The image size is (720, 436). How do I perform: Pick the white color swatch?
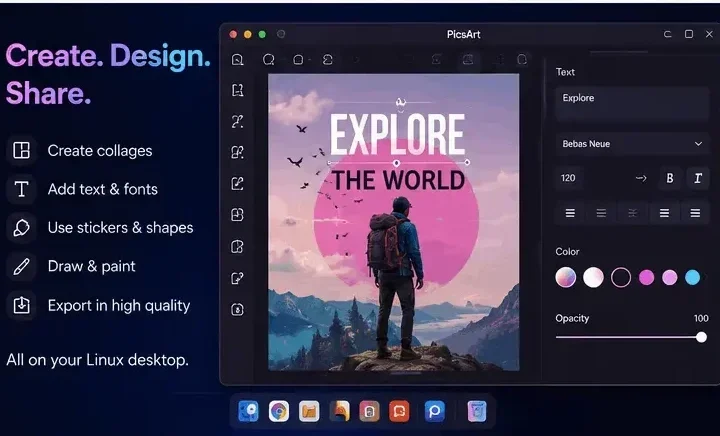pos(593,277)
